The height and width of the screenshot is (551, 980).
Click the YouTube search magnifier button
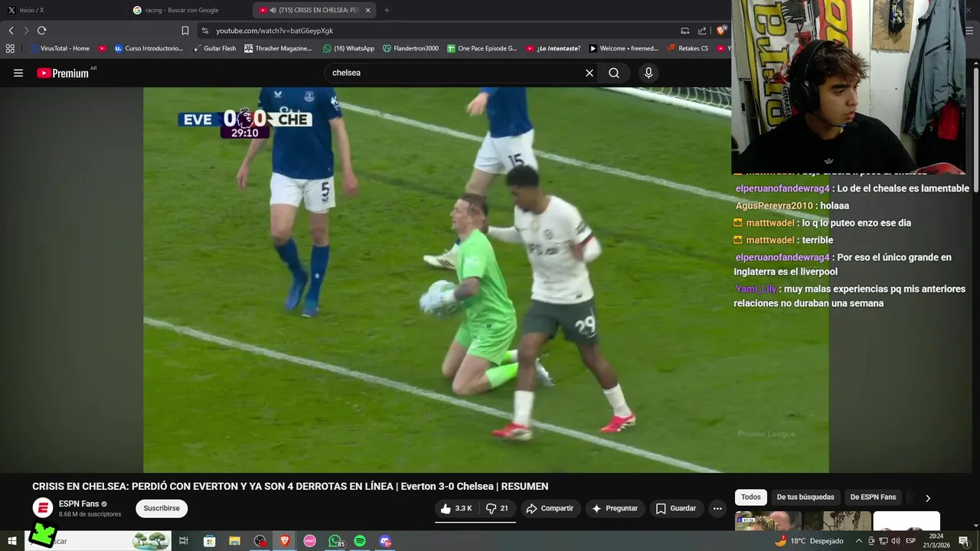pyautogui.click(x=614, y=73)
